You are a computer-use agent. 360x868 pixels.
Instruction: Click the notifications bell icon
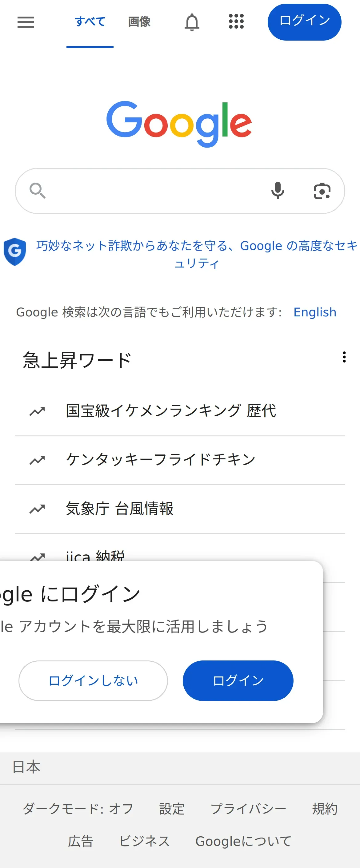[x=192, y=22]
